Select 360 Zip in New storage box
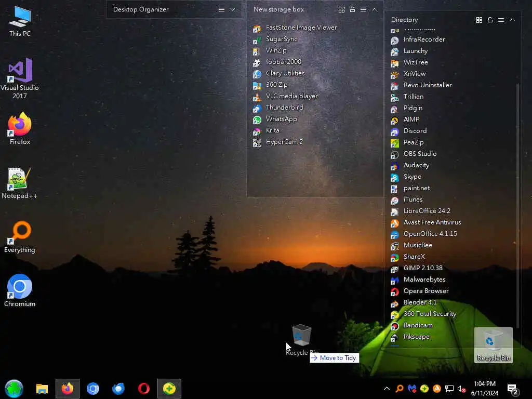Image resolution: width=532 pixels, height=399 pixels. point(270,85)
